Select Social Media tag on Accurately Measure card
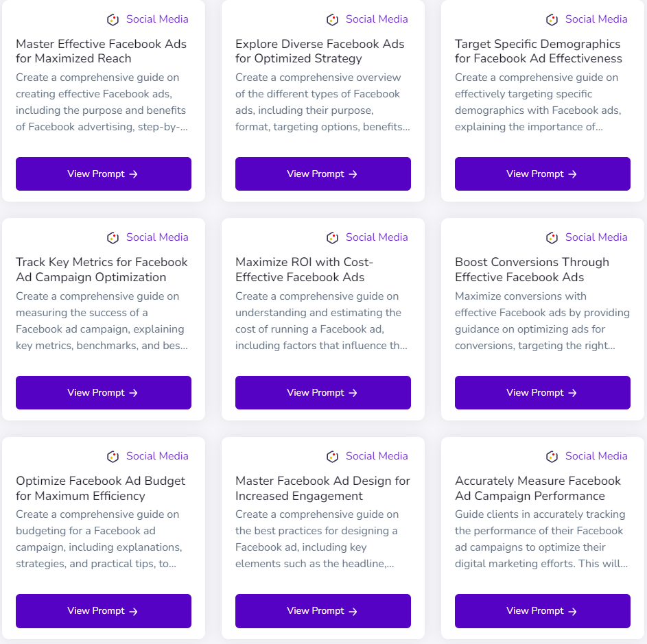647x644 pixels. [596, 456]
